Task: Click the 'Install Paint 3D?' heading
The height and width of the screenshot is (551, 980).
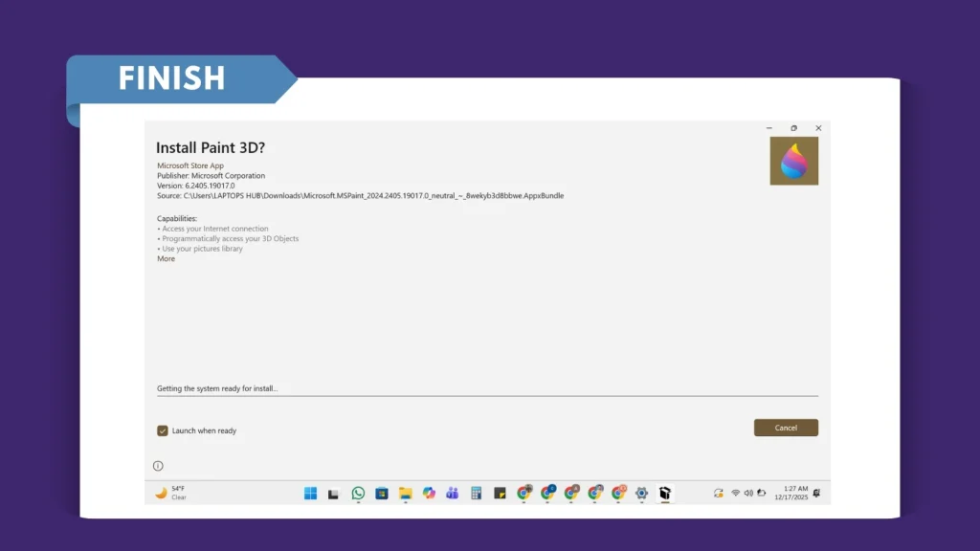Action: click(x=211, y=147)
